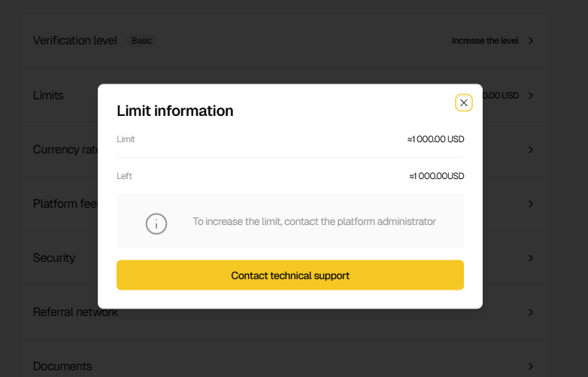Click the chevron on the Currency rates row

click(x=531, y=150)
